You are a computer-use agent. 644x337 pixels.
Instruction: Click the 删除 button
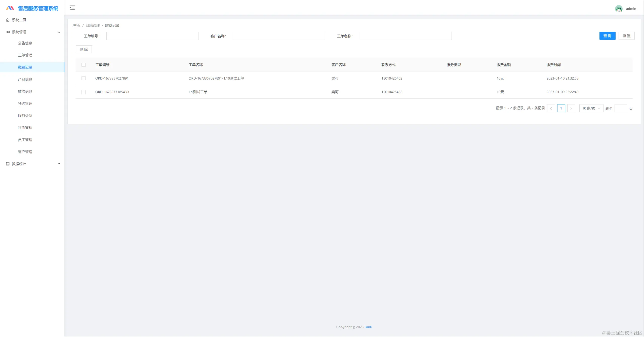(x=84, y=49)
